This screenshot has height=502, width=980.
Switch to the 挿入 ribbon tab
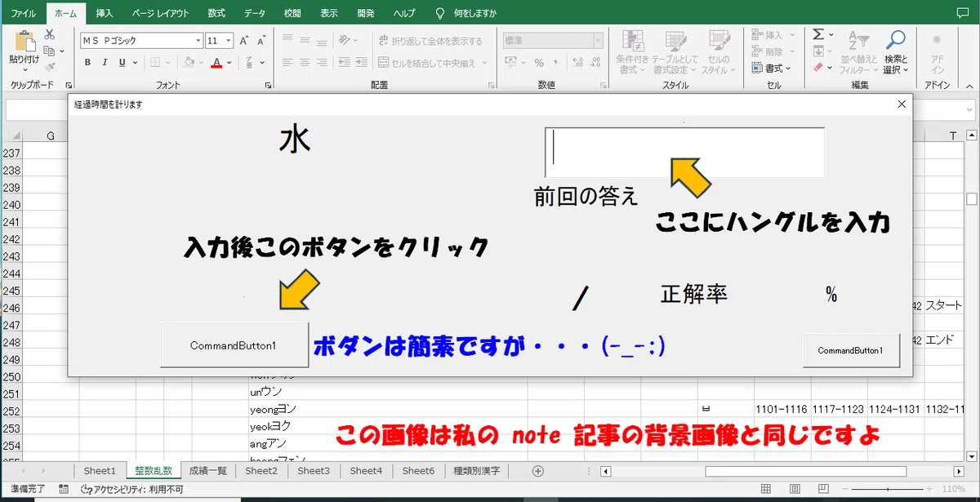(105, 13)
